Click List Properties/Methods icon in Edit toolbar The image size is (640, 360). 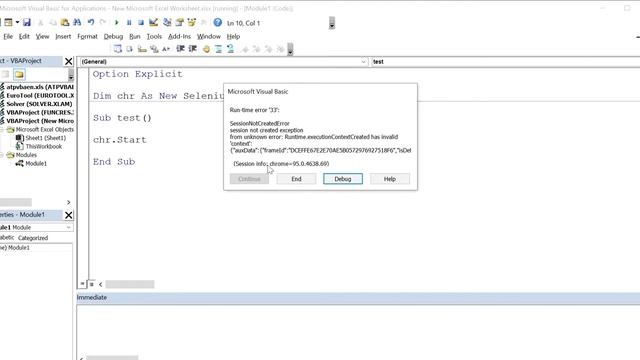tap(118, 49)
